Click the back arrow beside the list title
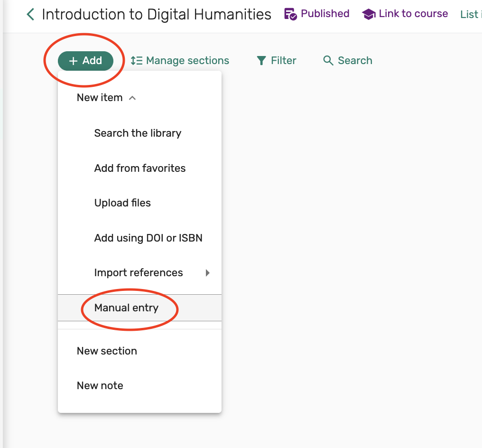The image size is (482, 448). (30, 15)
